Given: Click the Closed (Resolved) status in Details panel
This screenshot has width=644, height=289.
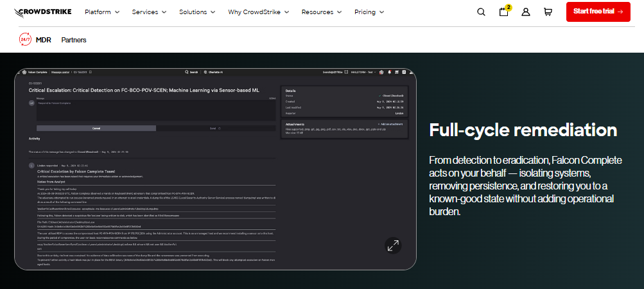Looking at the screenshot, I should pyautogui.click(x=390, y=96).
